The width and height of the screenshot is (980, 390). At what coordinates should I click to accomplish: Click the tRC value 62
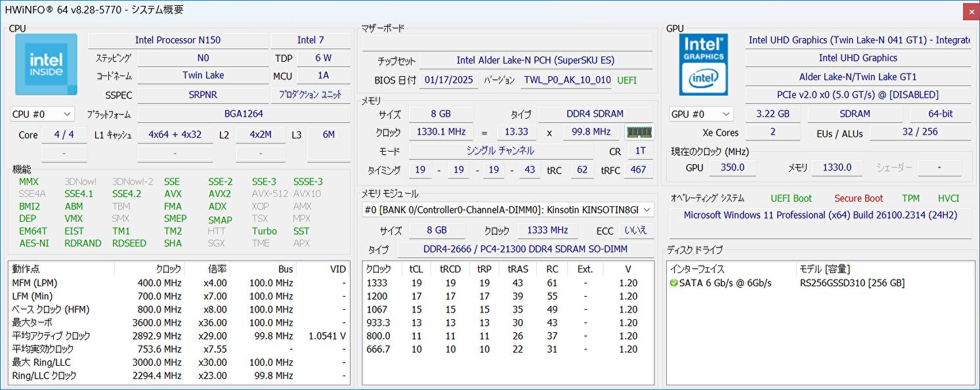tap(582, 170)
